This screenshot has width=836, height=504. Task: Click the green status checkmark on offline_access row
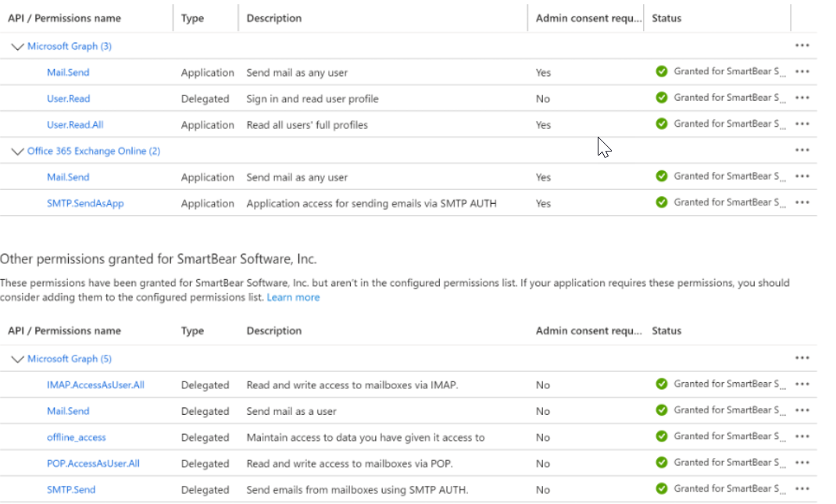click(x=662, y=436)
